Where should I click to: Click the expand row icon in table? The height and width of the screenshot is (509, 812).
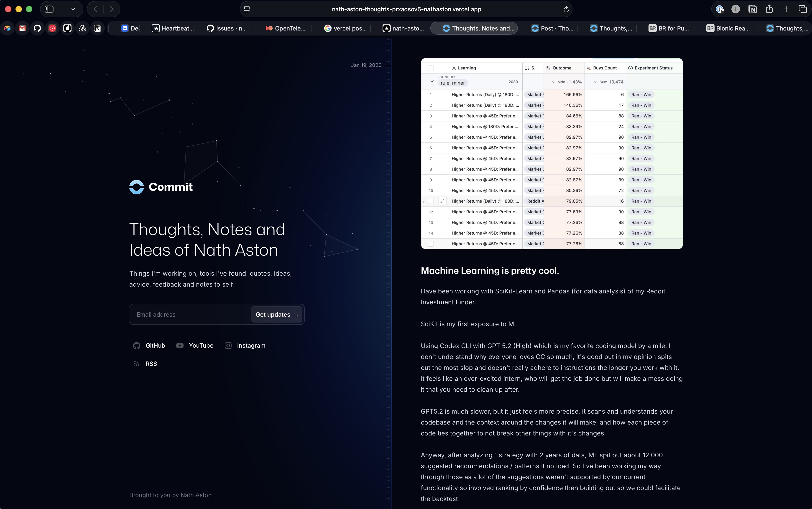pos(442,201)
